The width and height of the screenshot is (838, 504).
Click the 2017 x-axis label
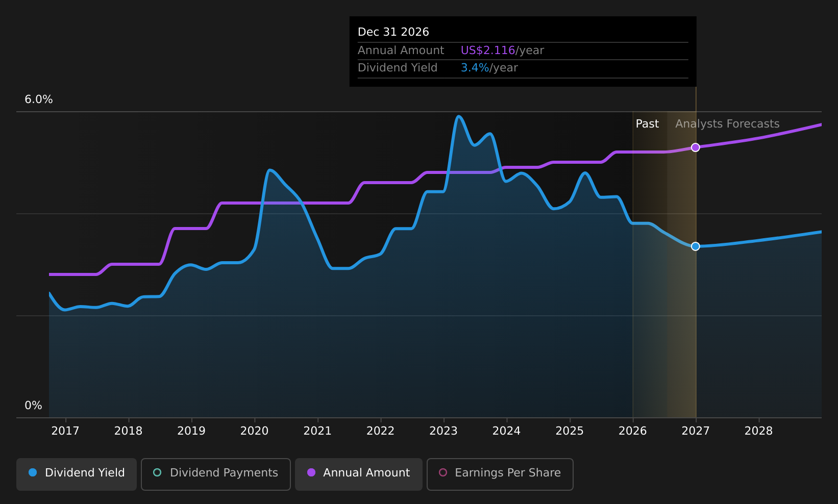pyautogui.click(x=65, y=431)
